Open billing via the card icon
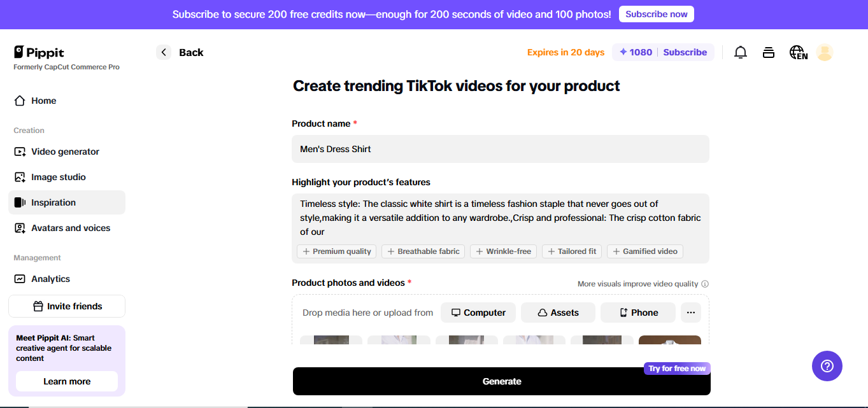 tap(768, 52)
